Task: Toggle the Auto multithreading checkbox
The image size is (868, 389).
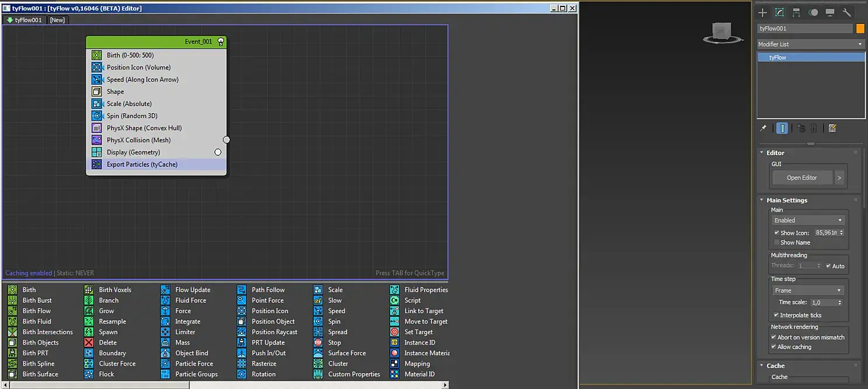Action: click(x=828, y=266)
